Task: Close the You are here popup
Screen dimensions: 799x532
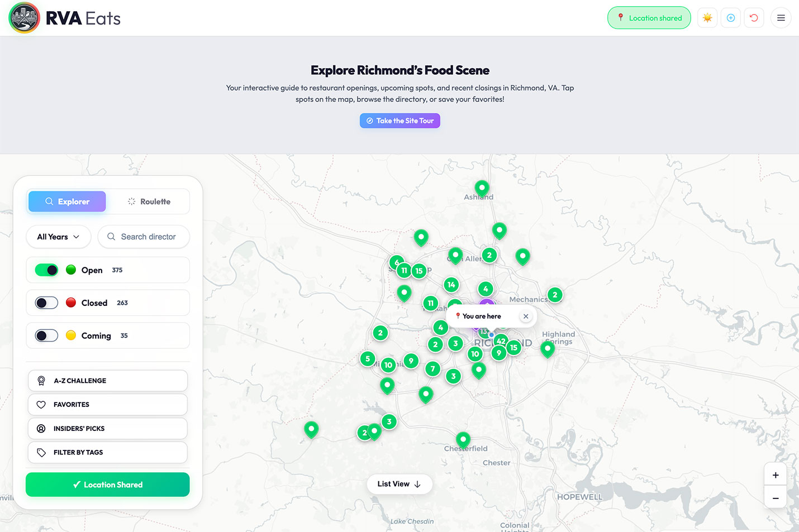Action: point(526,316)
